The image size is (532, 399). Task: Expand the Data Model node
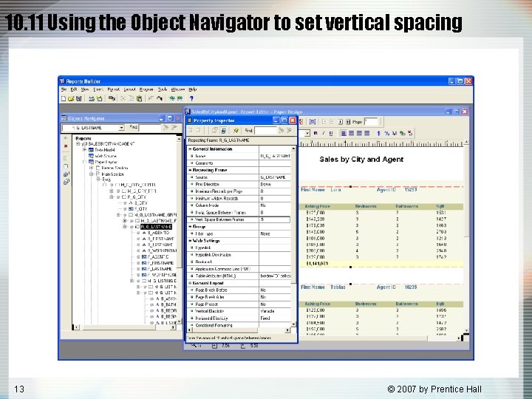pos(84,150)
